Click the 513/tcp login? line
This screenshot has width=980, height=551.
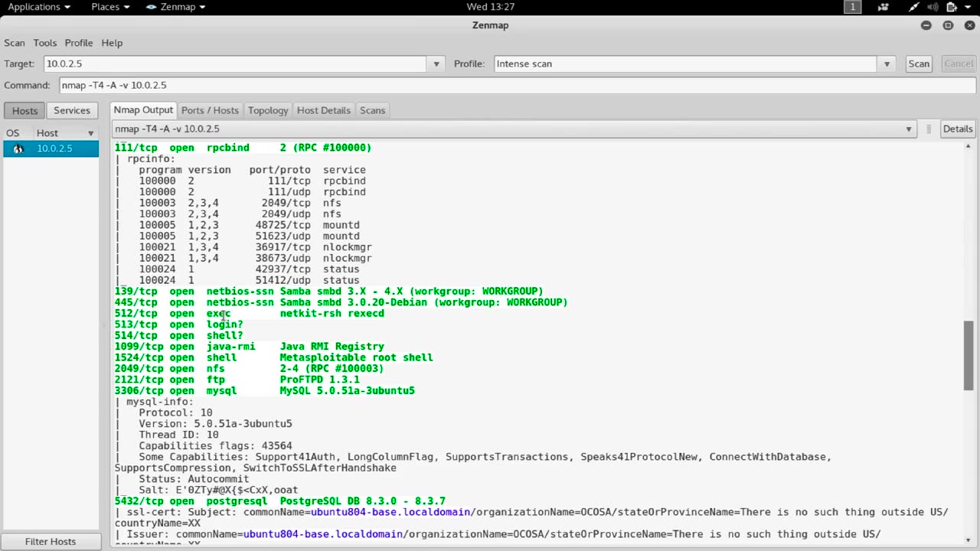179,324
